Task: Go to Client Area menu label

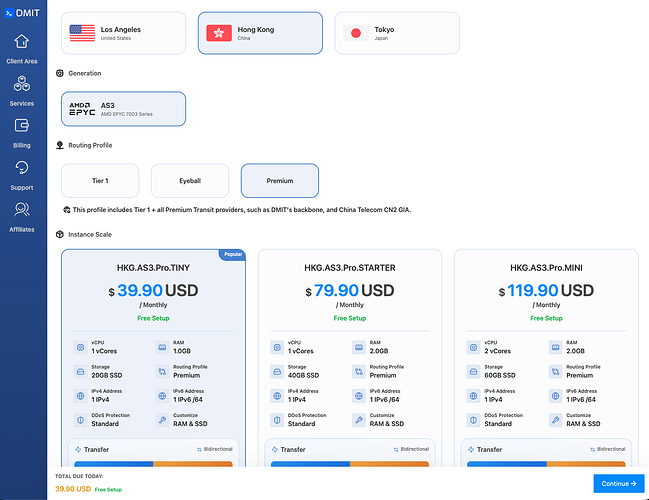Action: tap(22, 61)
